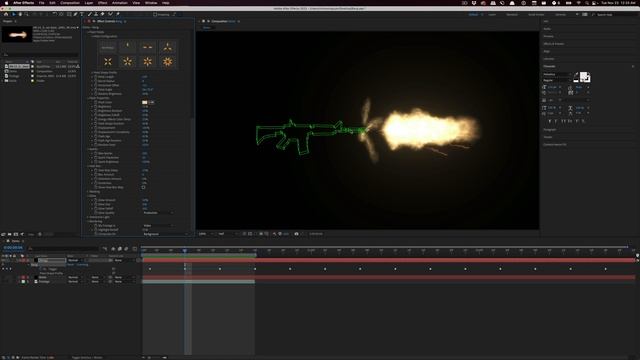Toggle the Flash Color stopwatch
The height and width of the screenshot is (360, 640).
pos(96,102)
